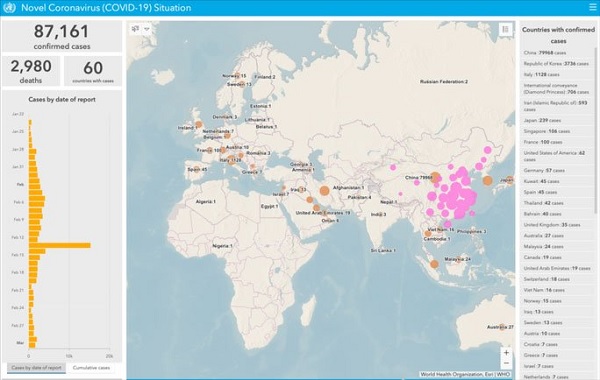600x380 pixels.
Task: Open the hamburger menu in header
Action: (592, 7)
